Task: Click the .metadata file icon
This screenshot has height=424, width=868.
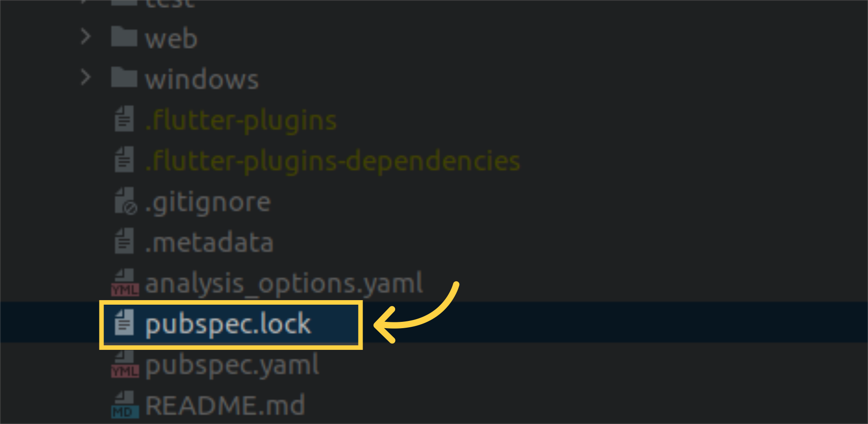Action: 124,241
